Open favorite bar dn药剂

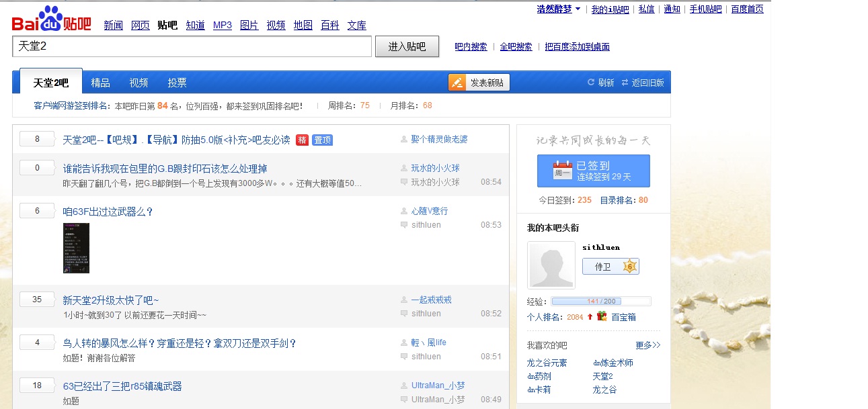pyautogui.click(x=539, y=376)
